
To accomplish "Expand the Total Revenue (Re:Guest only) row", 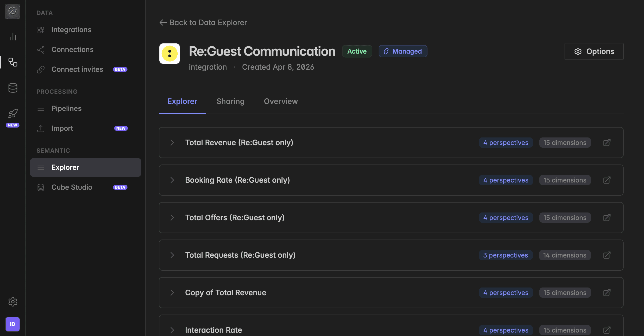I will (172, 143).
